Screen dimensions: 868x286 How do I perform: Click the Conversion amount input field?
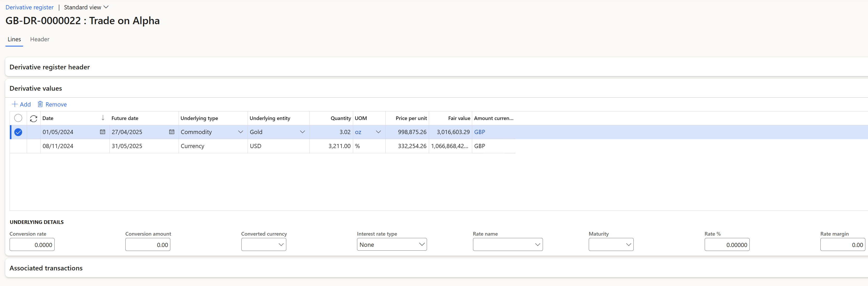click(x=148, y=245)
